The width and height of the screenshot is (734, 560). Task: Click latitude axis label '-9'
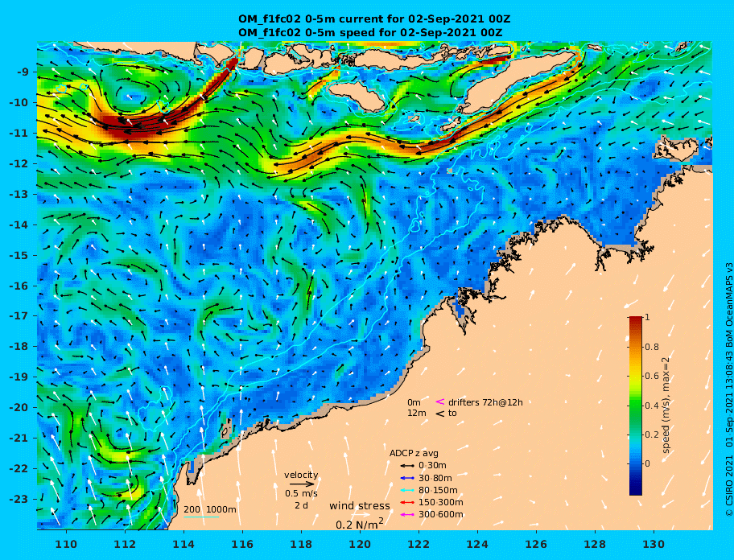[23, 72]
